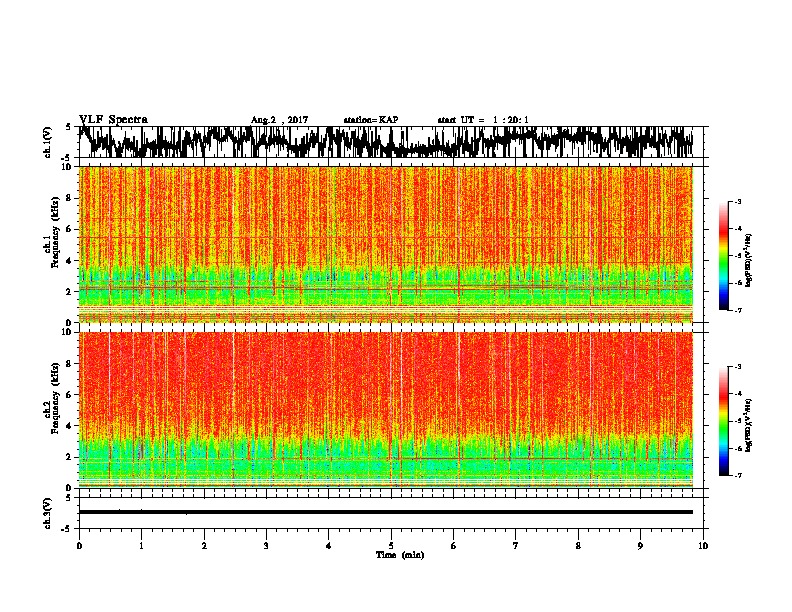Viewport: 792px width, 612px height.
Task: Click the "10" tick on the Time axis
Action: coord(703,546)
